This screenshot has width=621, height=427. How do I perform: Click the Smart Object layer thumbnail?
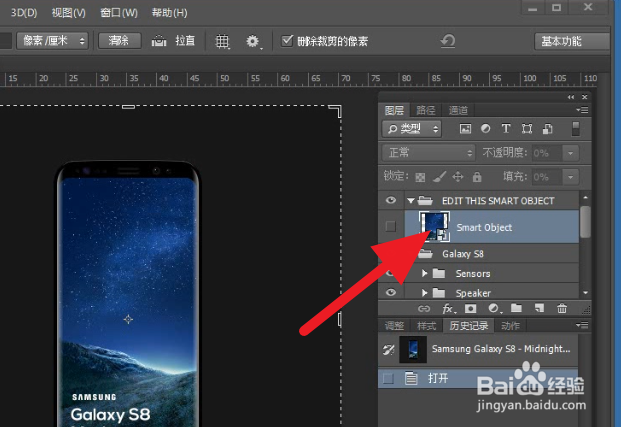434,226
